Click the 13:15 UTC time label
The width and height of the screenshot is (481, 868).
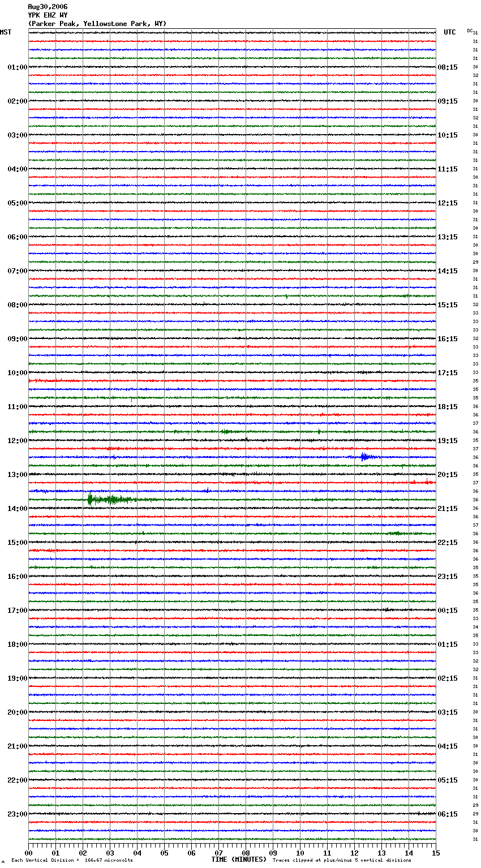(x=448, y=237)
